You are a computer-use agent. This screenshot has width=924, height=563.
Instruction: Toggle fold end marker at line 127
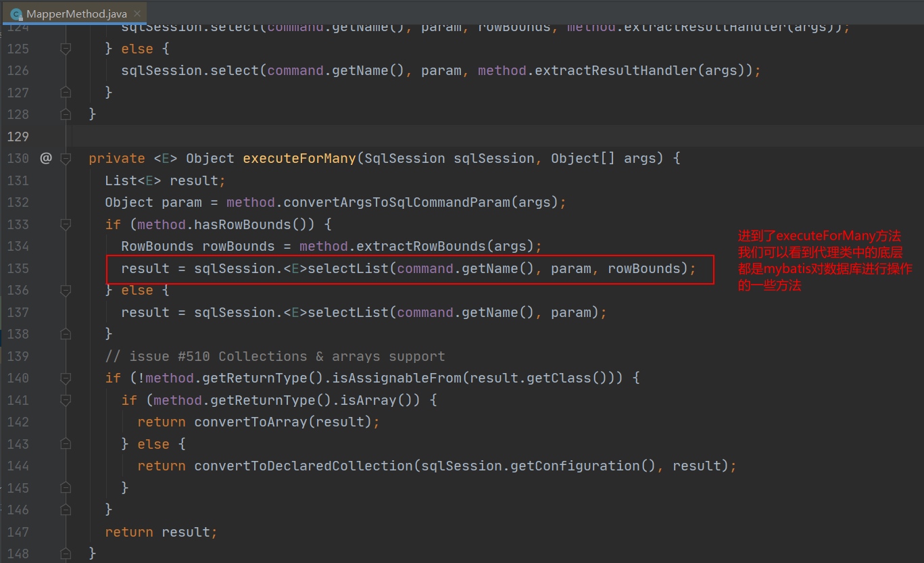66,93
